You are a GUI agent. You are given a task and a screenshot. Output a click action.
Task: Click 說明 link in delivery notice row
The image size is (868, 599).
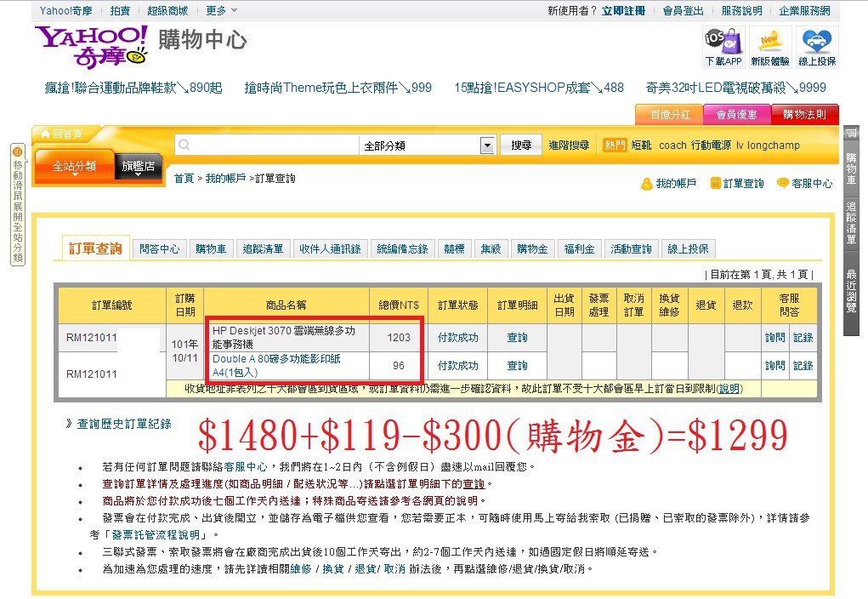(x=729, y=389)
